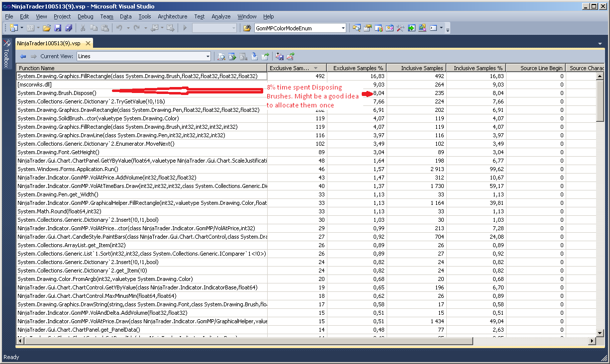Image resolution: width=610 pixels, height=364 pixels.
Task: Click the vertical scrollbar up arrow
Action: click(x=600, y=76)
